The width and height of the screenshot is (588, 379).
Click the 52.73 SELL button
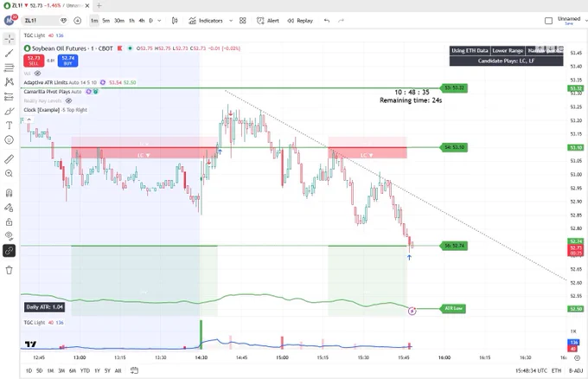pyautogui.click(x=34, y=61)
